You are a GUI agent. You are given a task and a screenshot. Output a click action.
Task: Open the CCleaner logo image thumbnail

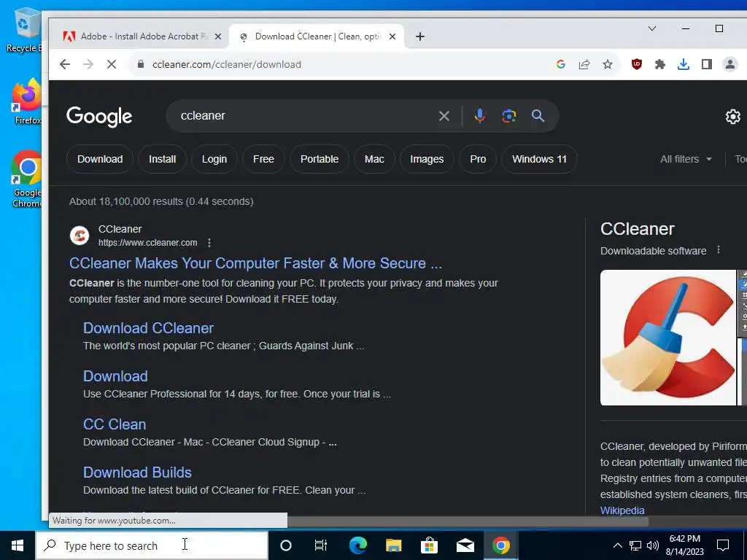point(668,338)
